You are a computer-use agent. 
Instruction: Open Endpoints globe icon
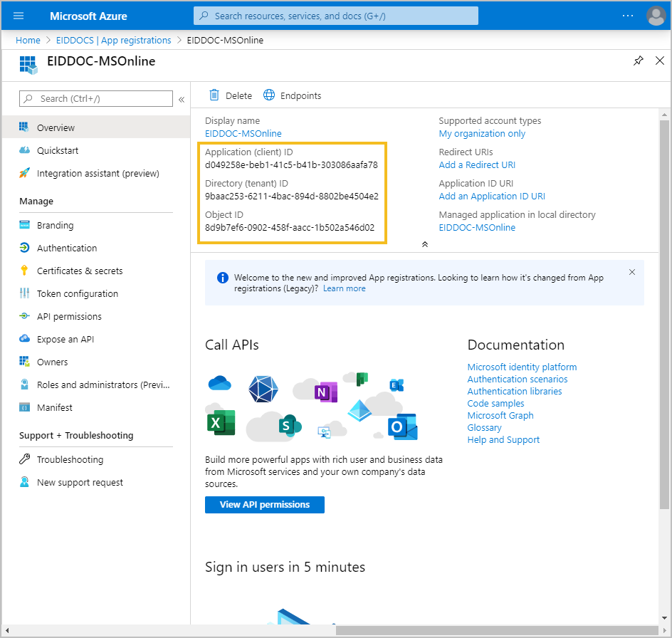point(269,95)
